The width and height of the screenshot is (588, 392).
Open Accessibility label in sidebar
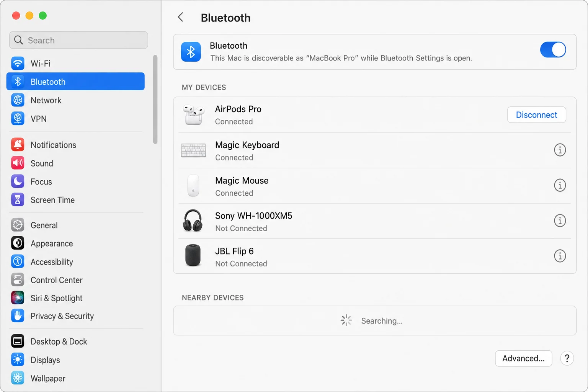(x=52, y=262)
